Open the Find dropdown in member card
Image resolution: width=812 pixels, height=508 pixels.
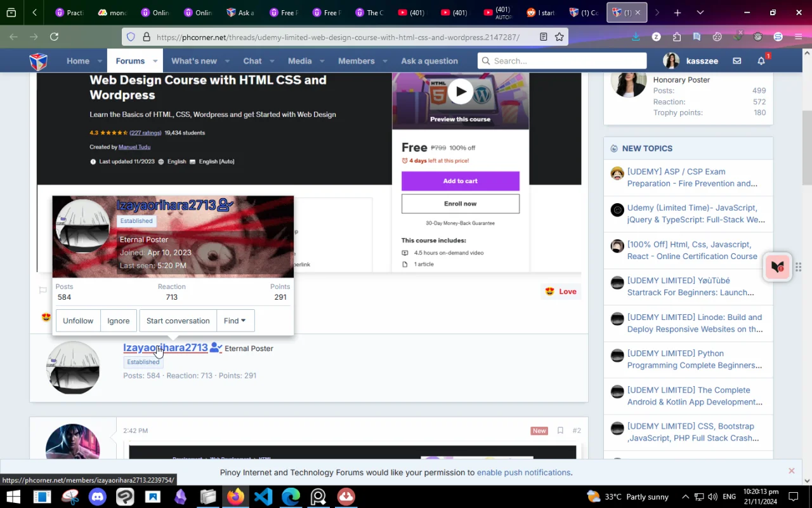(x=235, y=321)
